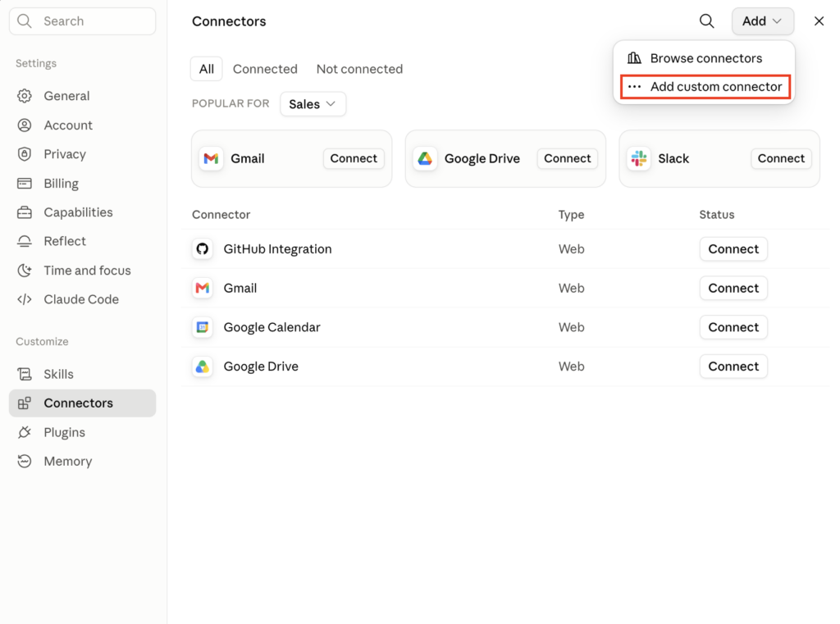The image size is (840, 624).
Task: Click the Google Calendar icon in list
Action: click(203, 327)
